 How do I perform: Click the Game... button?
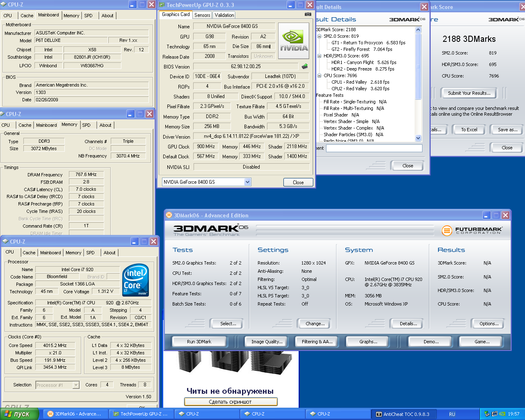click(482, 342)
